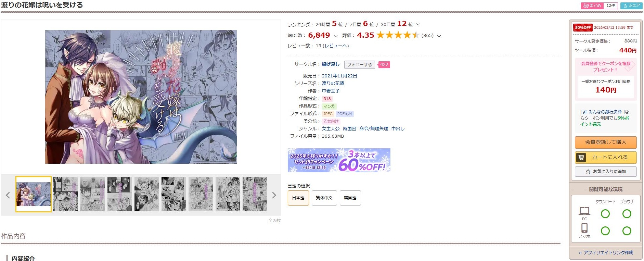Image resolution: width=644 pixels, height=261 pixels.
Task: Expand total download count chevron
Action: (335, 36)
